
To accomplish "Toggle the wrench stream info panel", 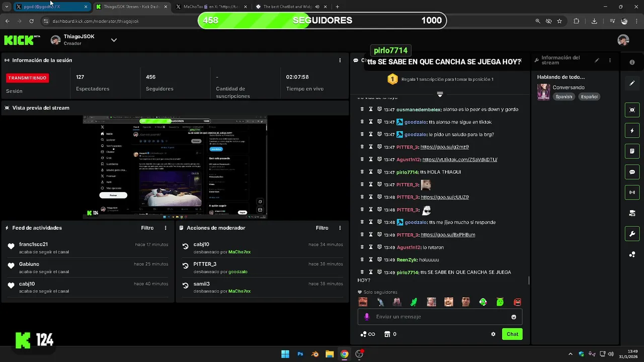I will 632,234.
